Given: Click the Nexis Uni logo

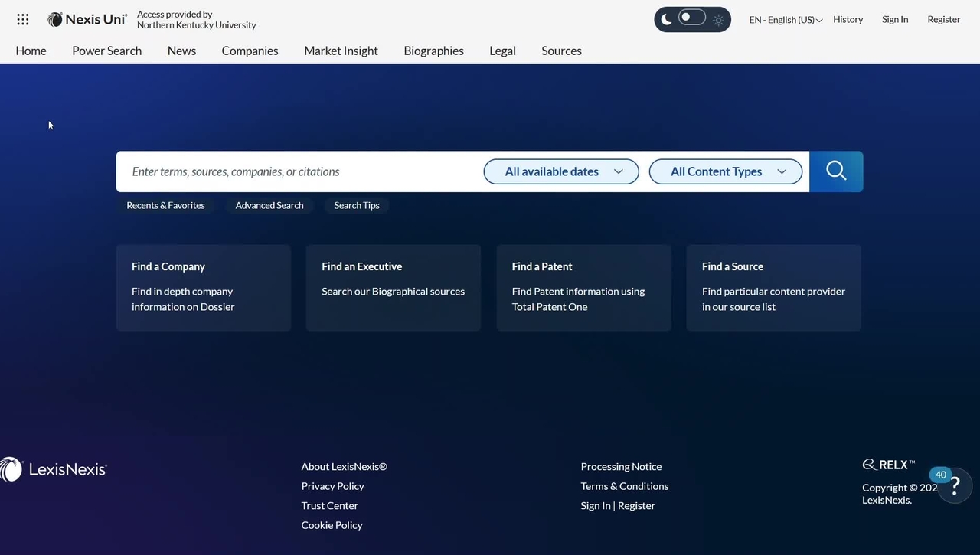Looking at the screenshot, I should click(87, 20).
